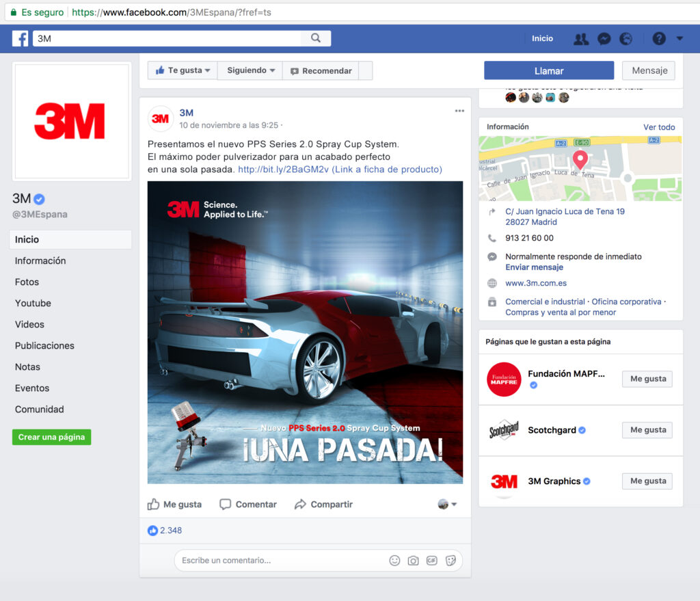700x601 pixels.
Task: Expand the Siguiendo dropdown
Action: (251, 70)
